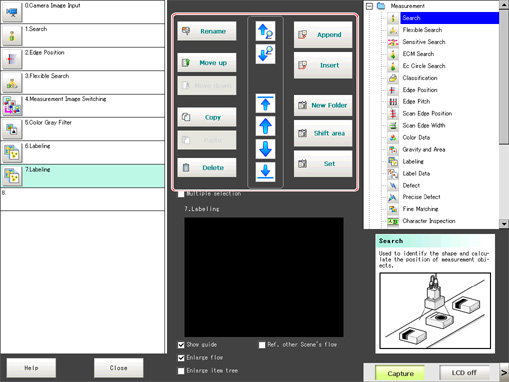
Task: Open Help
Action: click(31, 368)
